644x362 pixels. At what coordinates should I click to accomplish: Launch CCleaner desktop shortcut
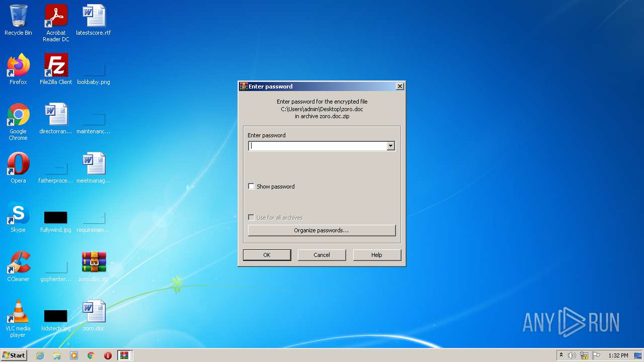[x=18, y=266]
